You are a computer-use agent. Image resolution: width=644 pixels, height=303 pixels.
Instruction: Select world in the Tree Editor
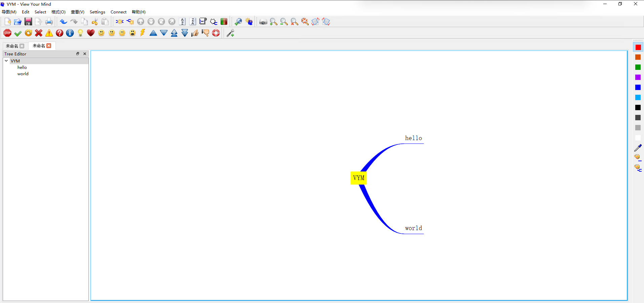click(23, 74)
